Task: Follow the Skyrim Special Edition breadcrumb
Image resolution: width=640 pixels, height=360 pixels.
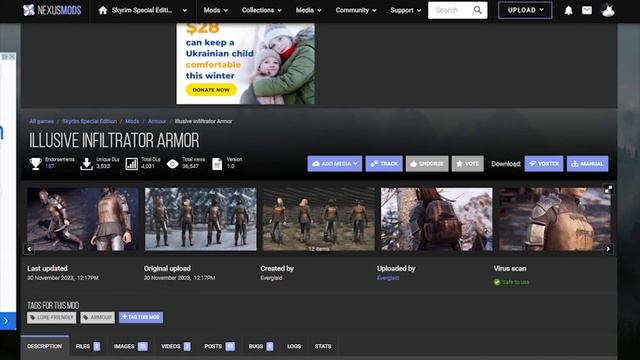Action: click(x=89, y=121)
